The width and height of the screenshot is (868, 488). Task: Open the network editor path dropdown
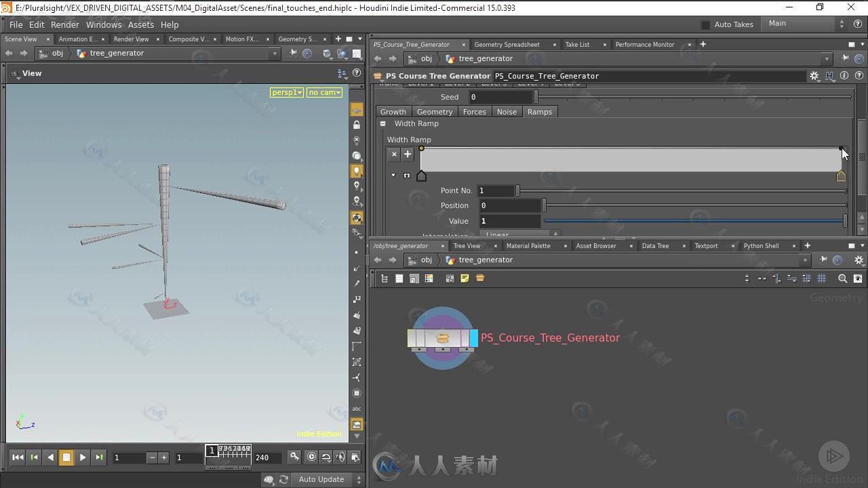(x=805, y=260)
